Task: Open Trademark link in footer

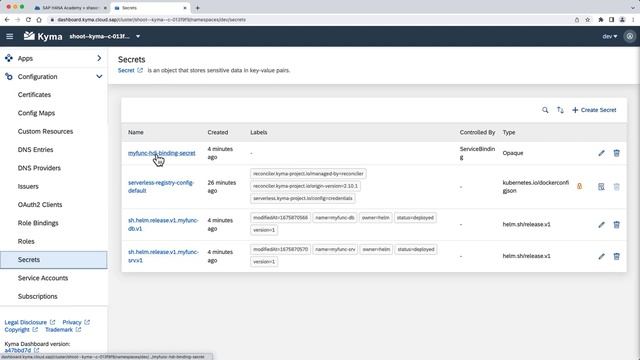Action: [63, 330]
